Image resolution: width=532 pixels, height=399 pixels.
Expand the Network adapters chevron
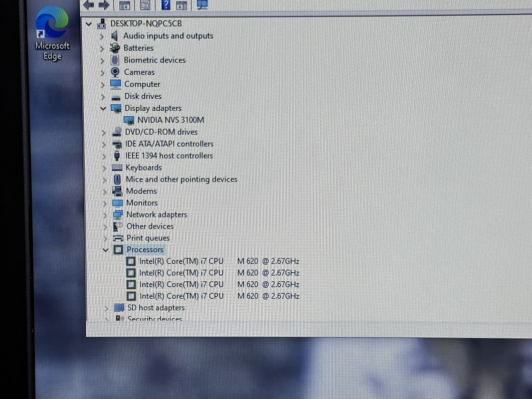(x=105, y=215)
